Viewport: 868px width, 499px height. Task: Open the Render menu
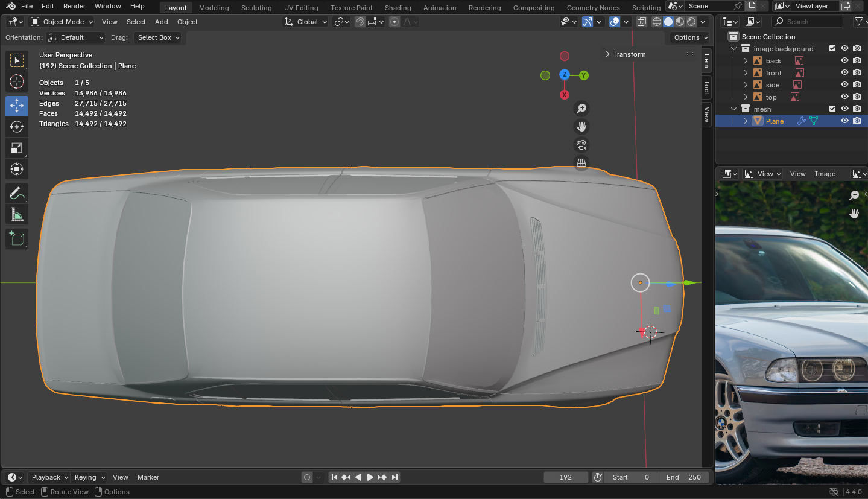click(74, 6)
